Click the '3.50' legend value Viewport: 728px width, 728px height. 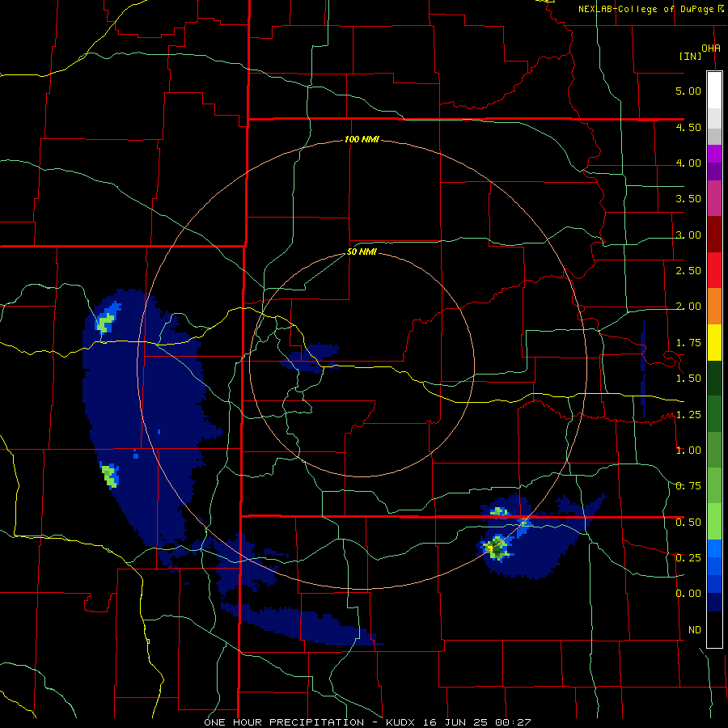(x=688, y=199)
